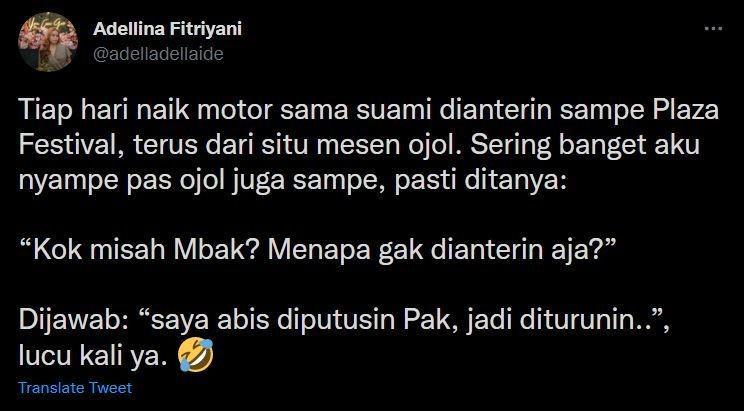Click the phrase "pasti ditanya:"

[481, 181]
